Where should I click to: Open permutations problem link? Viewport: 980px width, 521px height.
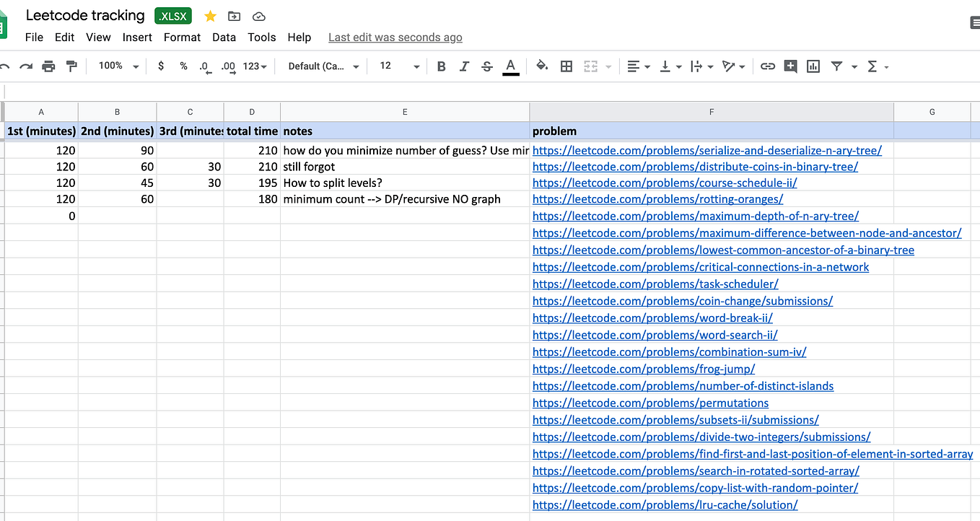pos(650,403)
